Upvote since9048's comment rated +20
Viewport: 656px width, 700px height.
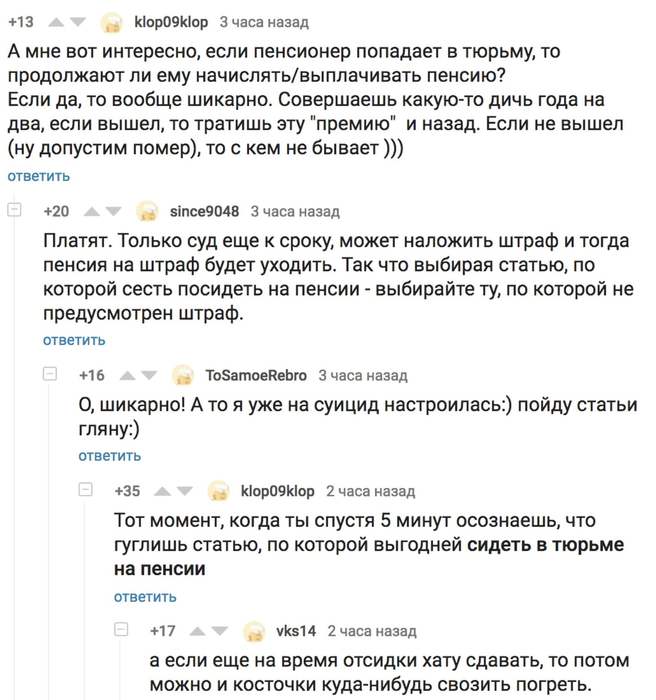click(x=92, y=212)
